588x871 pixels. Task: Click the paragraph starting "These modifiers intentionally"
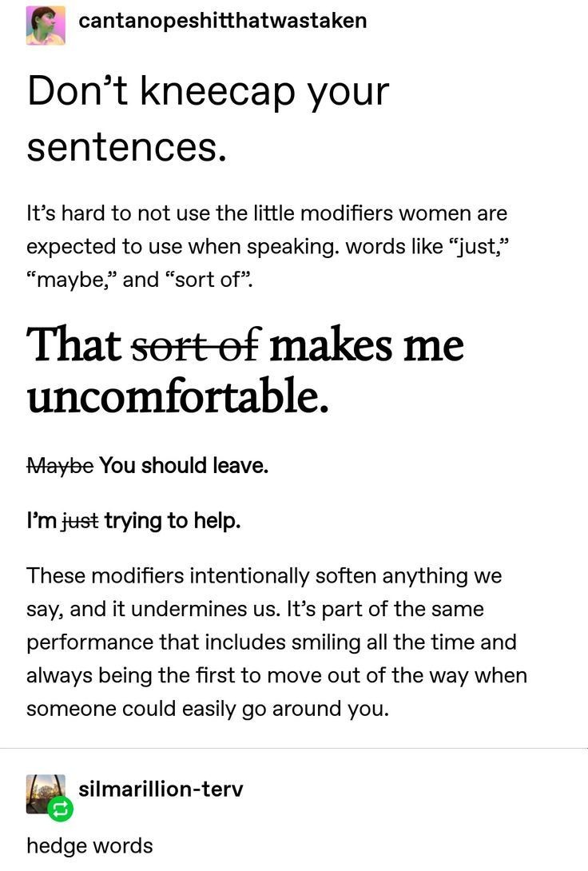click(x=276, y=641)
